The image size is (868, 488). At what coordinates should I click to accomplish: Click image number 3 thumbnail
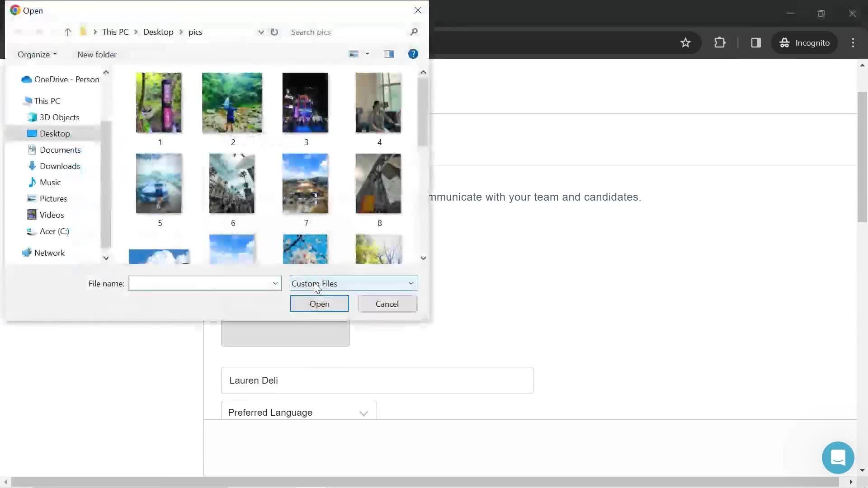tap(306, 103)
